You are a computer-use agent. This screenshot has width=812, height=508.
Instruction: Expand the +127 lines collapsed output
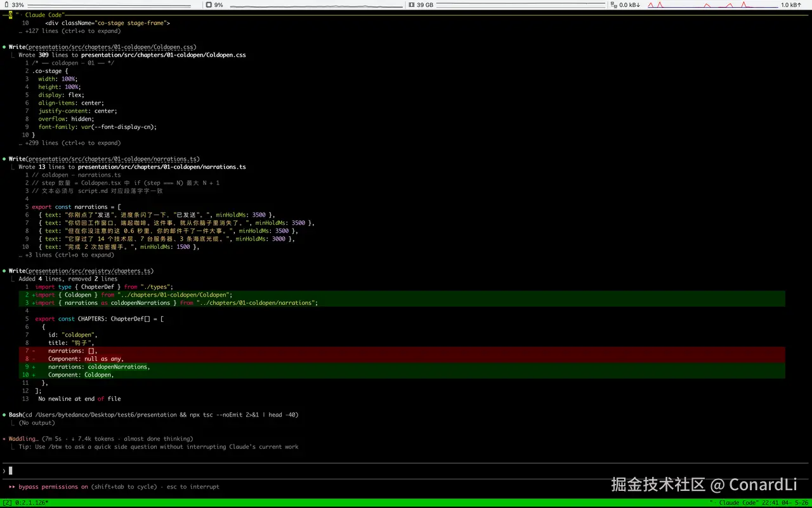pyautogui.click(x=70, y=30)
